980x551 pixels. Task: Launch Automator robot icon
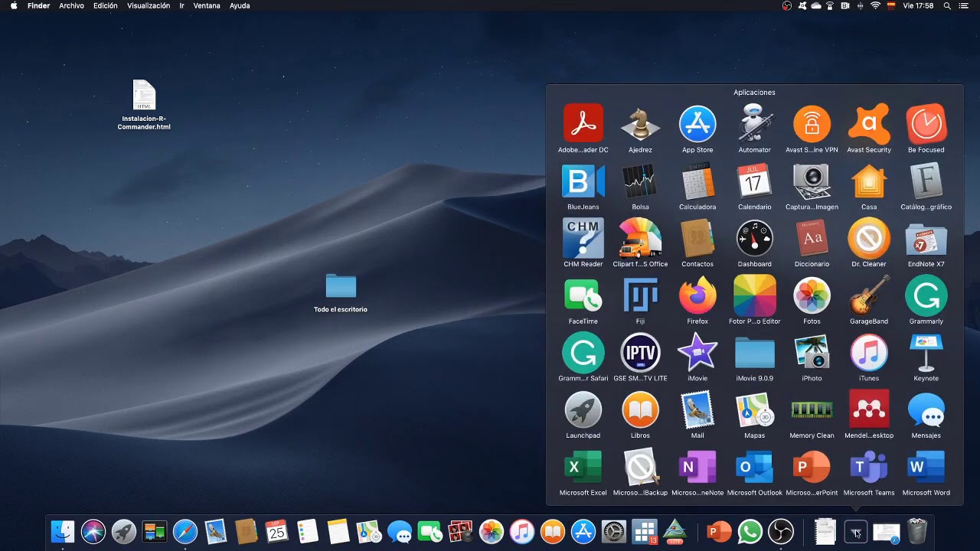click(x=755, y=123)
